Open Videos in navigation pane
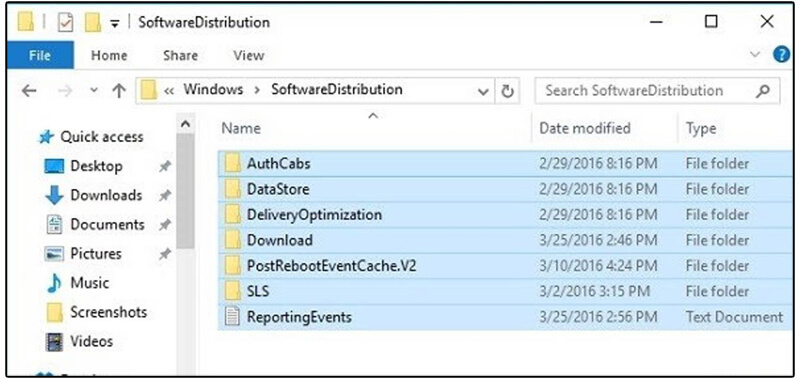800x379 pixels. (79, 341)
